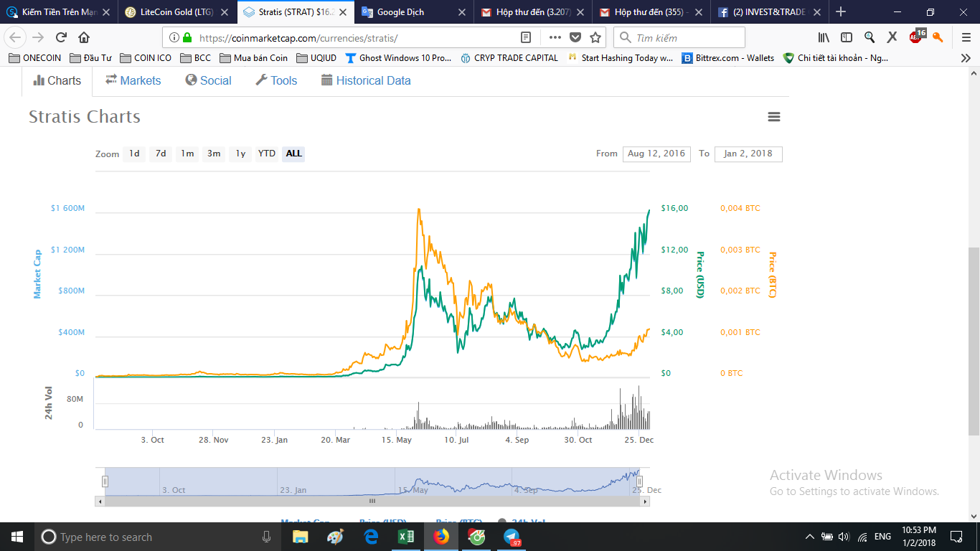Screen dimensions: 980x551
Task: Open the Chi tiết tài khoản bookmark
Action: click(x=836, y=58)
